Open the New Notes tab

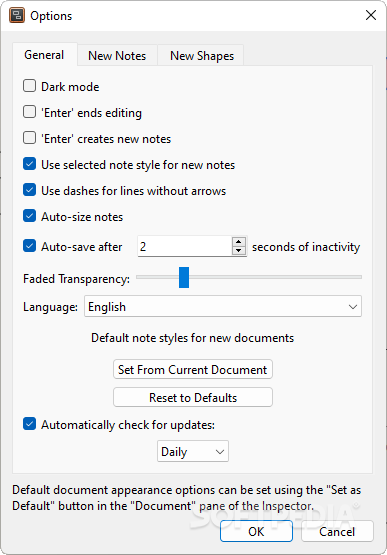tap(117, 56)
